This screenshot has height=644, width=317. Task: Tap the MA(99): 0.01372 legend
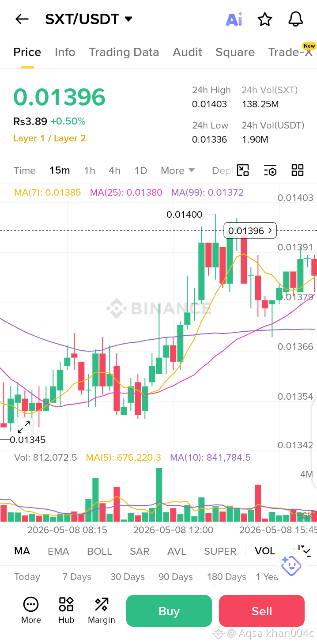pos(208,193)
